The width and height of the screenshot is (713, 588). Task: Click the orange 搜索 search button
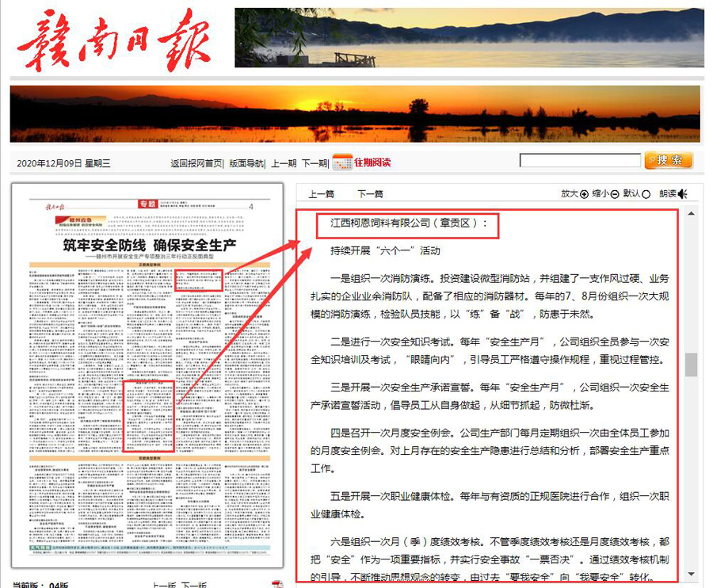coord(669,160)
